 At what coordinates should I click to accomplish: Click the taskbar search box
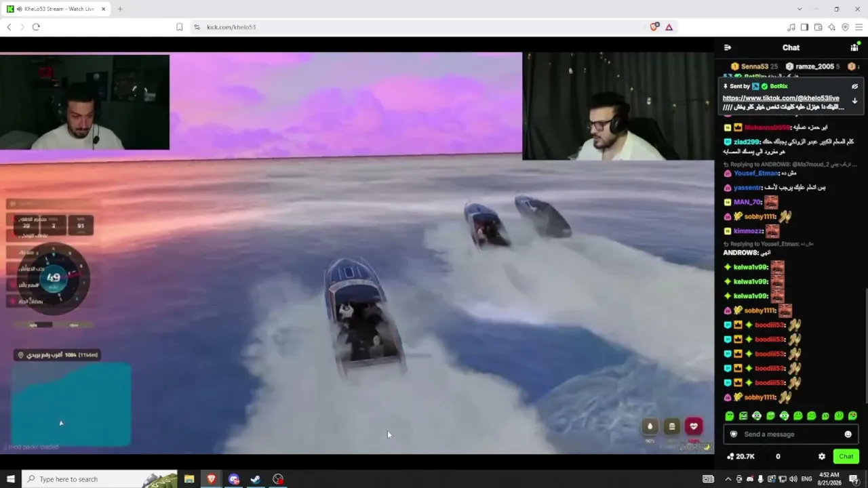click(100, 479)
